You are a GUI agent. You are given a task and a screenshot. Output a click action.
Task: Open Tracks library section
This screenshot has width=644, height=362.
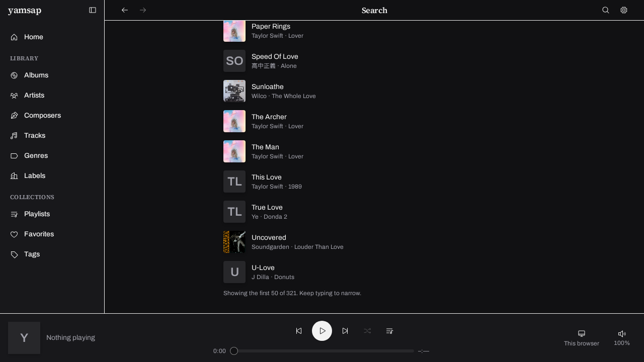(52, 136)
